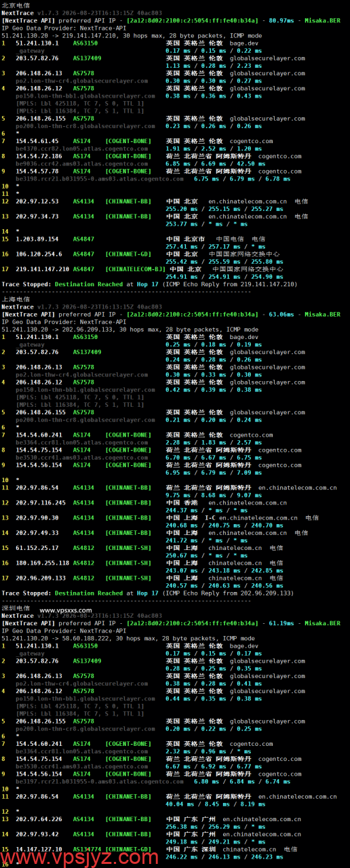Screen dimensions: 350x868
Task: Click the [CHINATELECOM-BJ] tag
Action: (135, 269)
